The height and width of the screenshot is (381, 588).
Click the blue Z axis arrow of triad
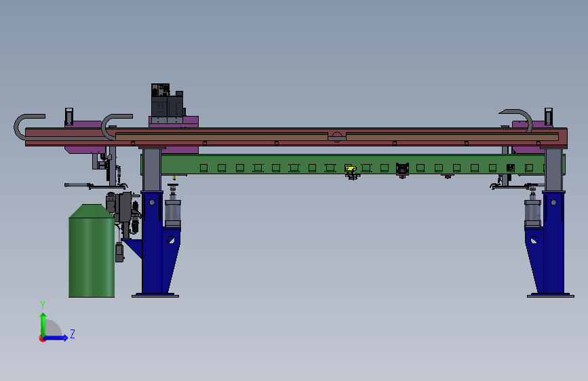click(x=57, y=338)
